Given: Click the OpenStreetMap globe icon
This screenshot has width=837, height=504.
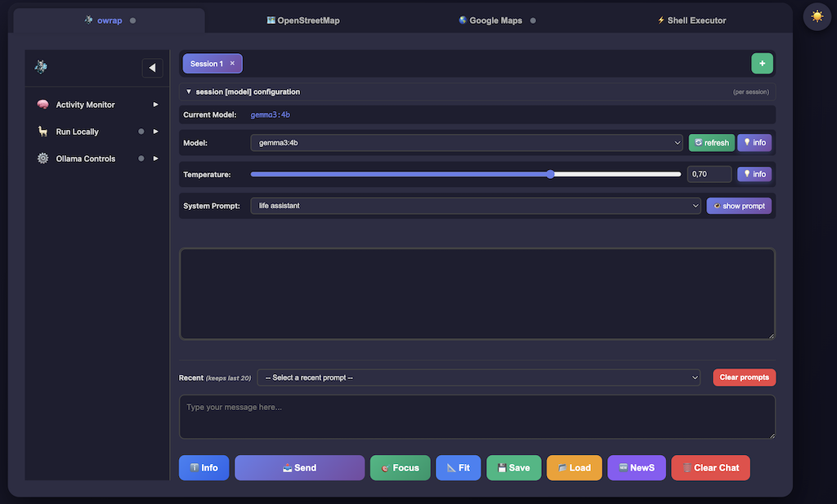Looking at the screenshot, I should 271,20.
